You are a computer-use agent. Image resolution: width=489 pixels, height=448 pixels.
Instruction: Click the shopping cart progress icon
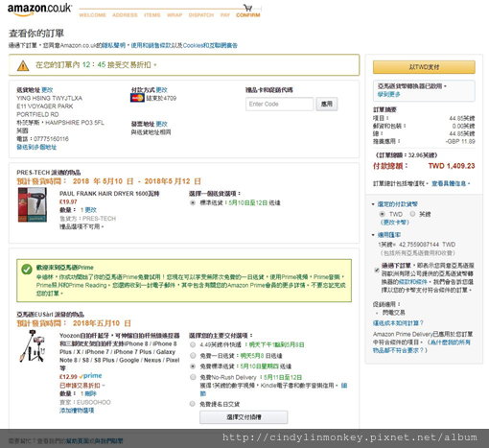[x=247, y=8]
